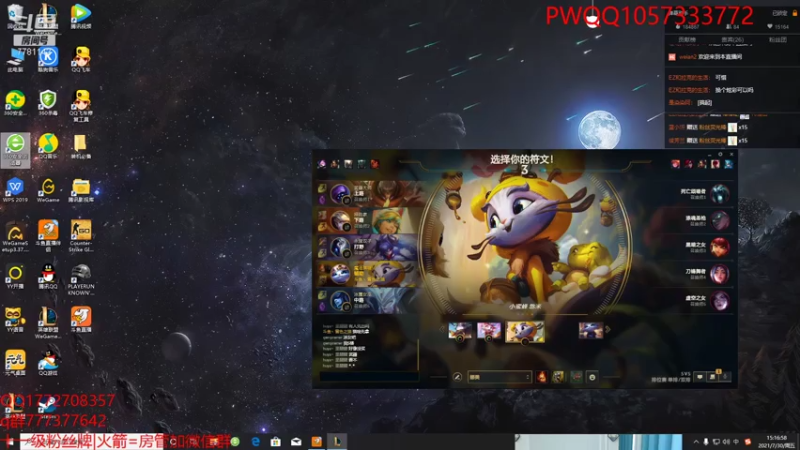Switch to the 贡献榜 tab in stream panel
This screenshot has height=450, width=800.
[x=687, y=39]
